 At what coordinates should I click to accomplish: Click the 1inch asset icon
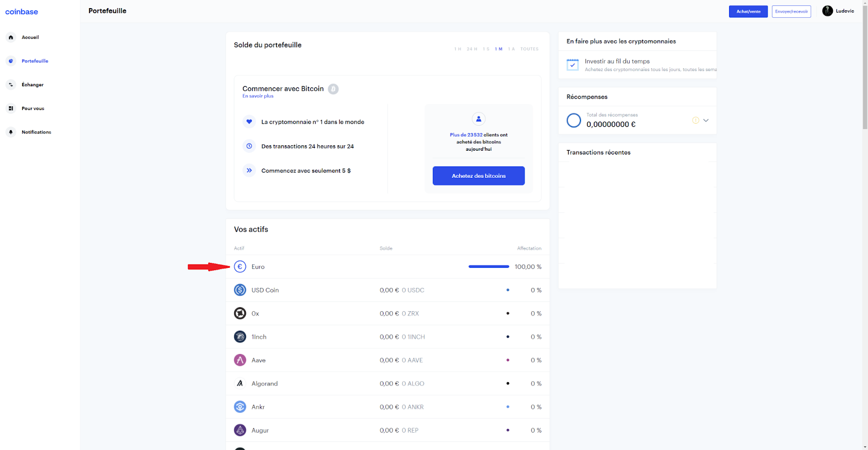(240, 337)
